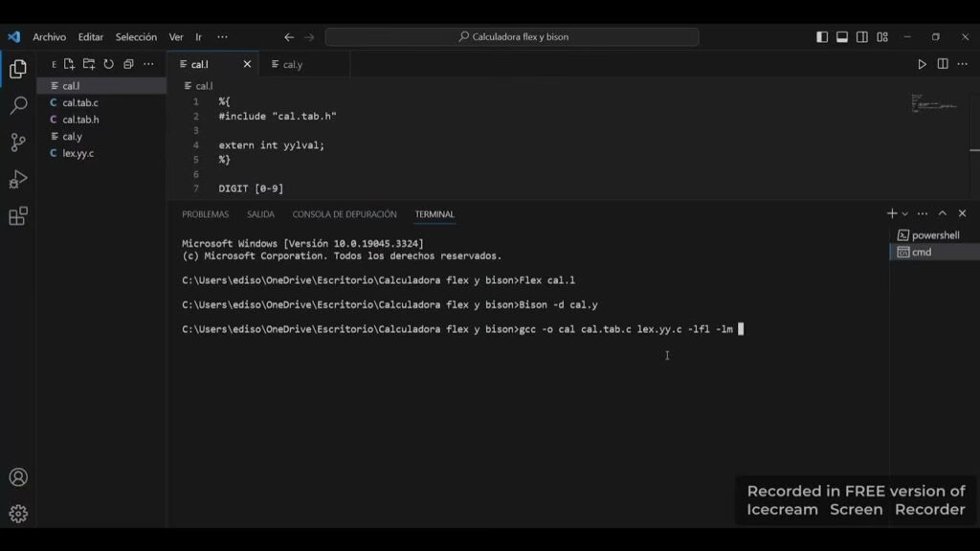Image resolution: width=980 pixels, height=551 pixels.
Task: Click the Refresh Explorer icon
Action: click(108, 64)
